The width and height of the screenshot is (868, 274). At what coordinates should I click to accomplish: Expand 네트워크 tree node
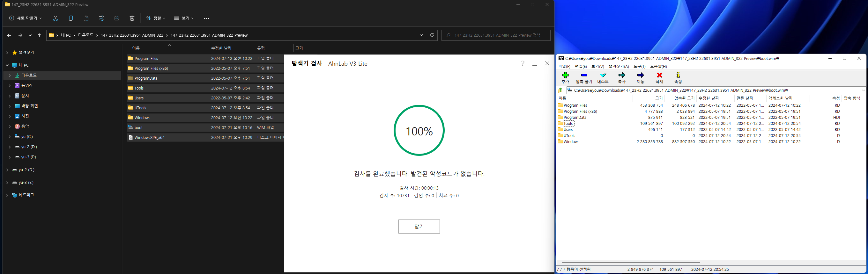(x=7, y=195)
